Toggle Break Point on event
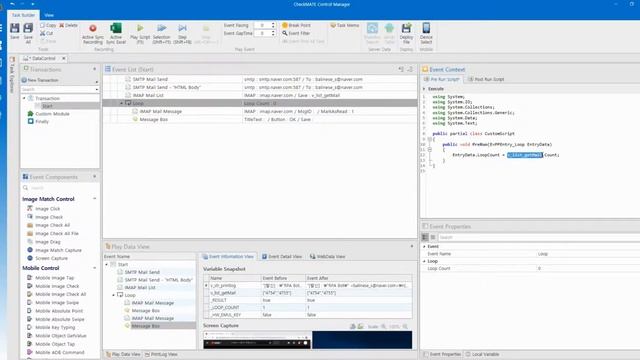640x360 pixels. (x=296, y=25)
